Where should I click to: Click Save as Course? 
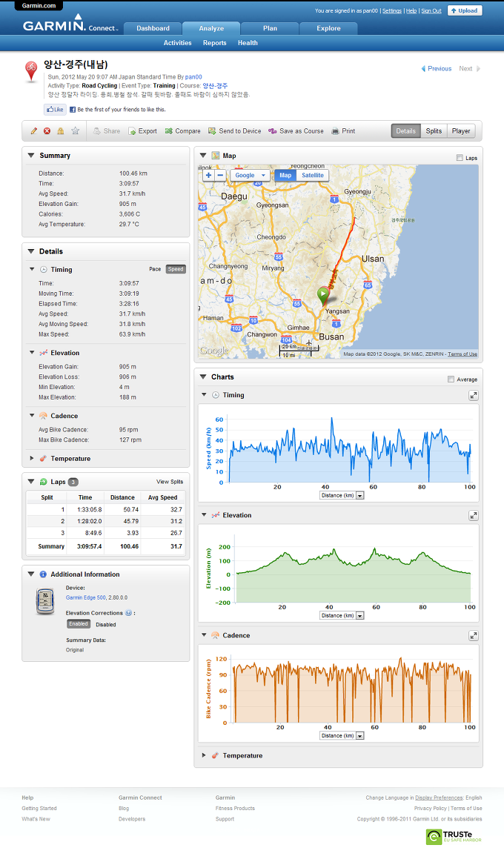click(296, 131)
